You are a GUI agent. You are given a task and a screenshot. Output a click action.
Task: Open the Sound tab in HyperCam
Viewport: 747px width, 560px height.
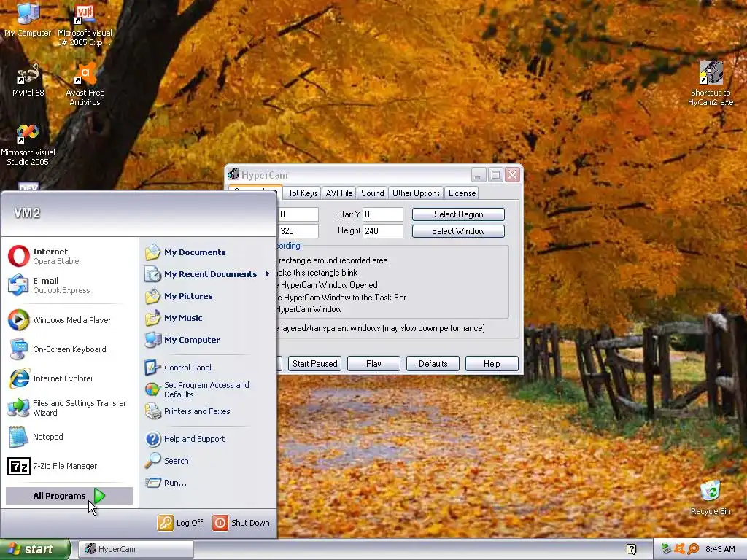[372, 192]
